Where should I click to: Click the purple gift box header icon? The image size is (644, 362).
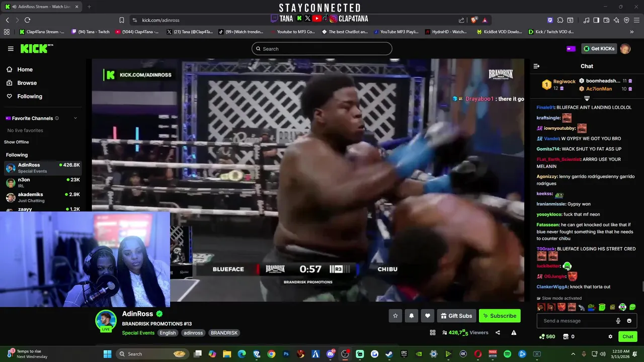click(x=571, y=49)
